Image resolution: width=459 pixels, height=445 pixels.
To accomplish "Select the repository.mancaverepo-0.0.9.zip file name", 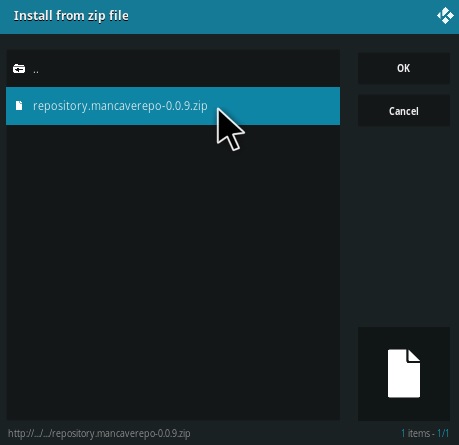I will [120, 106].
